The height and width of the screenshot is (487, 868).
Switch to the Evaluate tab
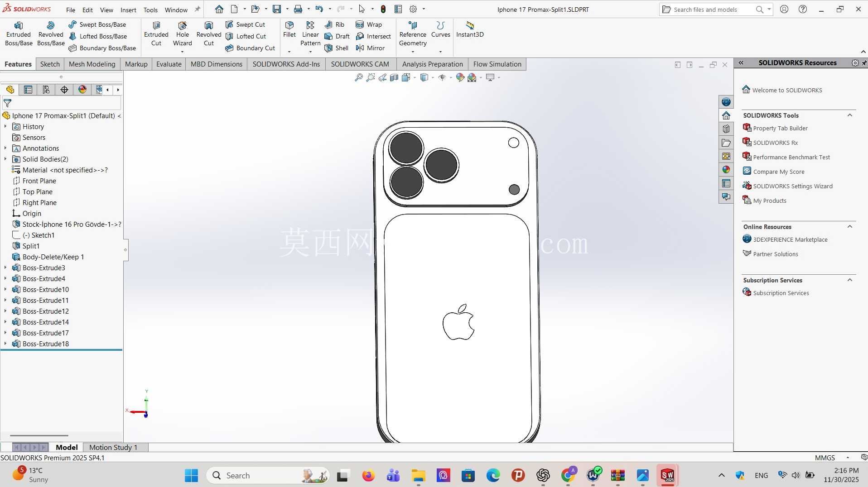tap(169, 64)
